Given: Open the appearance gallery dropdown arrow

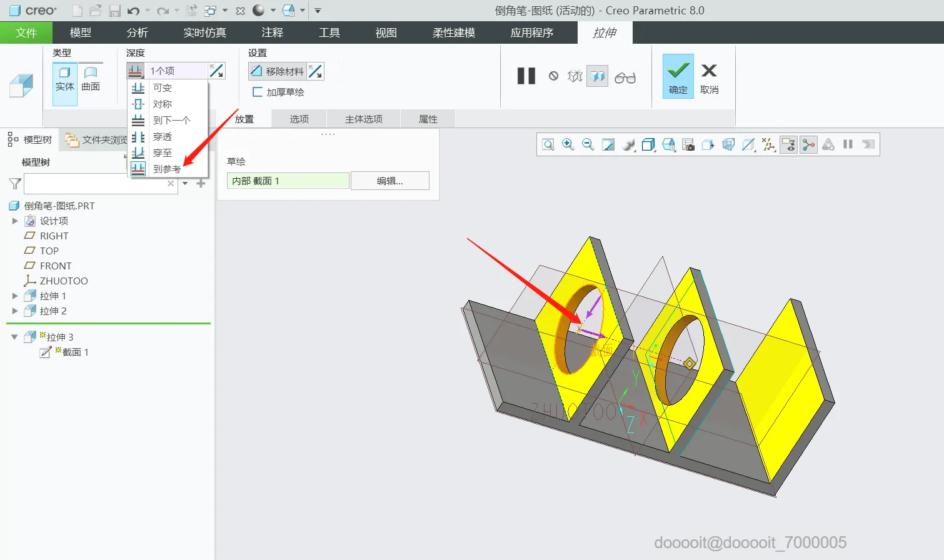Looking at the screenshot, I should click(x=273, y=11).
